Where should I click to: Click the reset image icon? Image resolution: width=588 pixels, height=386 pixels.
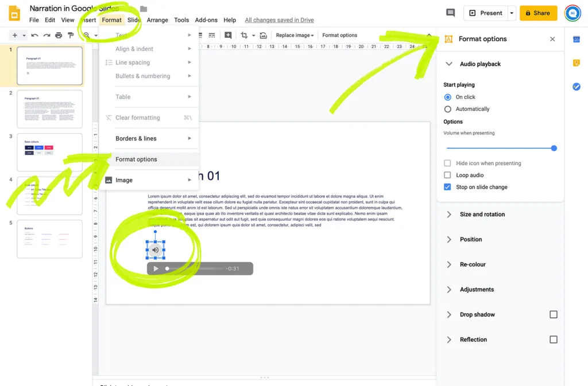pos(263,35)
